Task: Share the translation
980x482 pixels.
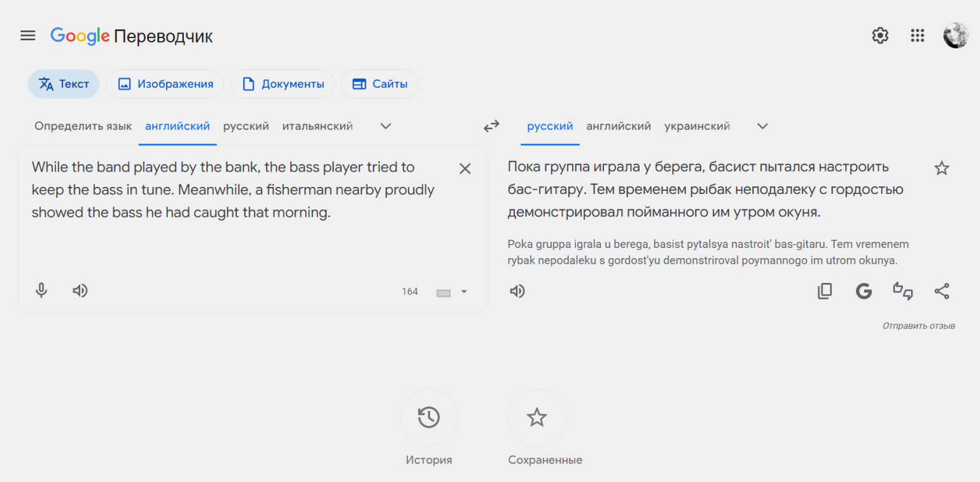Action: pos(942,291)
